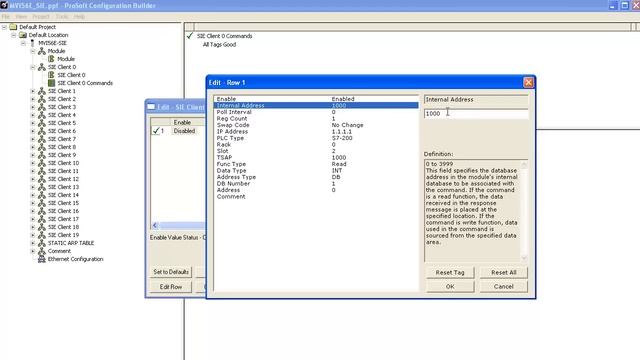Select the PLC Type parameter row
Image resolution: width=640 pixels, height=360 pixels.
point(316,138)
